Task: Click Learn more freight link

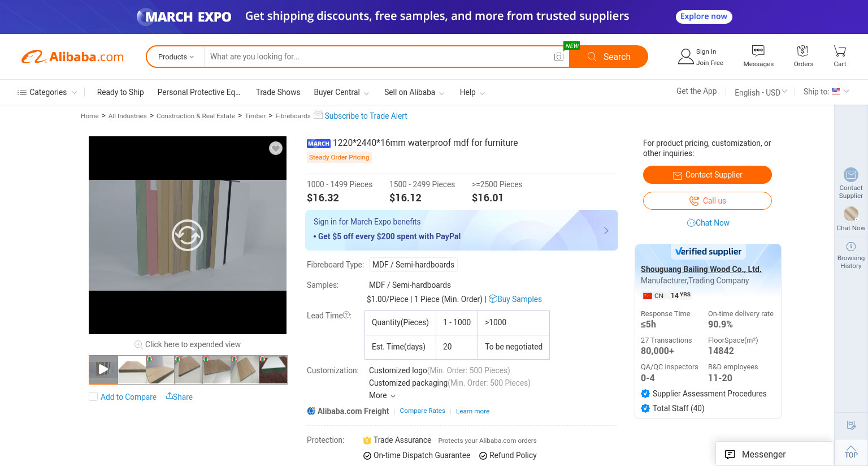Action: [472, 411]
